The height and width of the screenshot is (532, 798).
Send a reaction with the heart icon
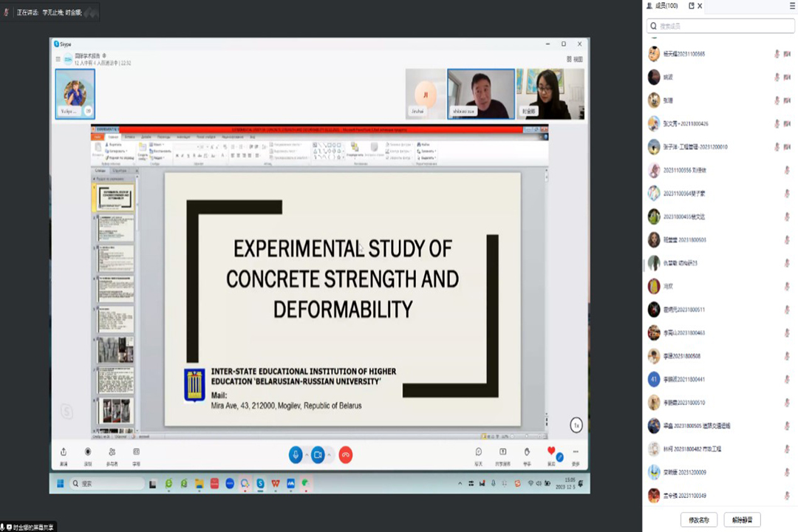pyautogui.click(x=551, y=451)
